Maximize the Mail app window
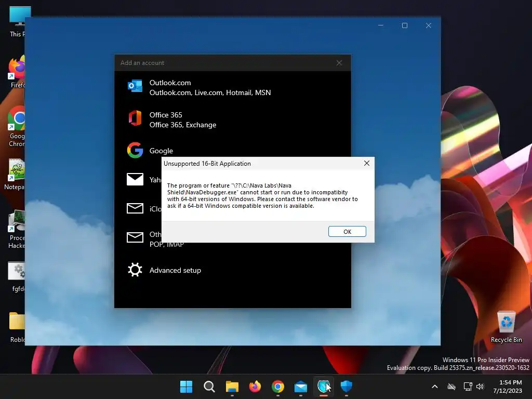This screenshot has height=399, width=532. point(404,25)
